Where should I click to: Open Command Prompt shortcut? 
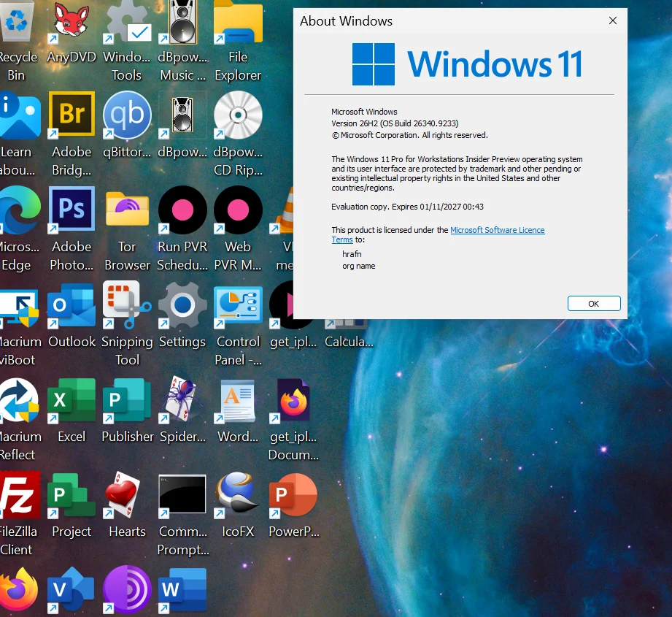182,495
